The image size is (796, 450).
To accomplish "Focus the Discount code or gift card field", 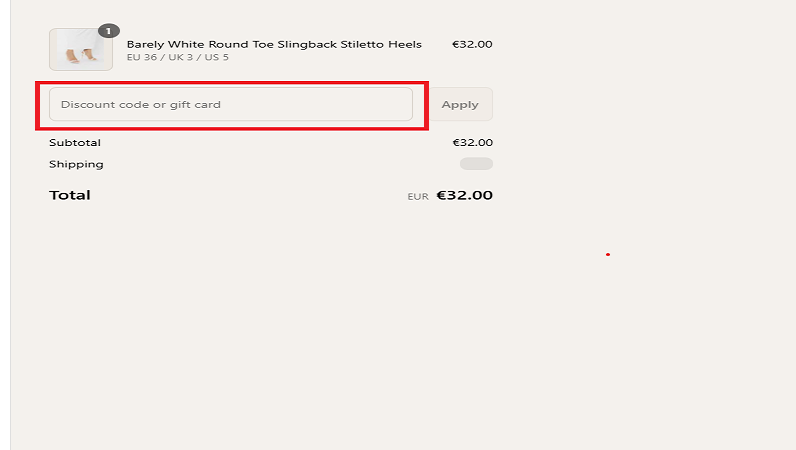I will pyautogui.click(x=231, y=104).
